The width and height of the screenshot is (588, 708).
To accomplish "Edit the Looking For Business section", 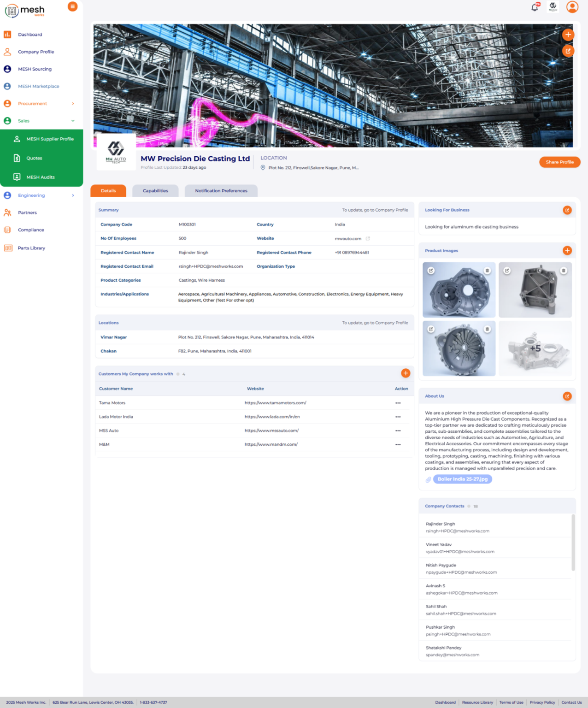I will tap(567, 210).
